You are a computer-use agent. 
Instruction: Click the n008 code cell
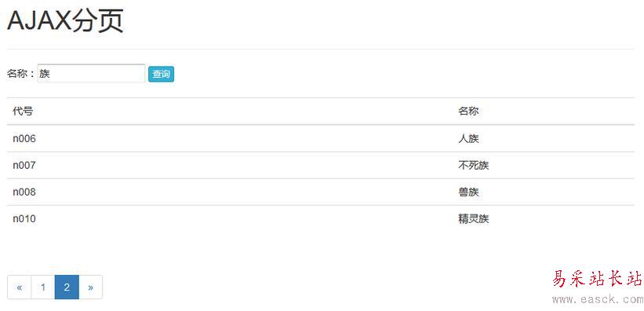click(x=24, y=192)
